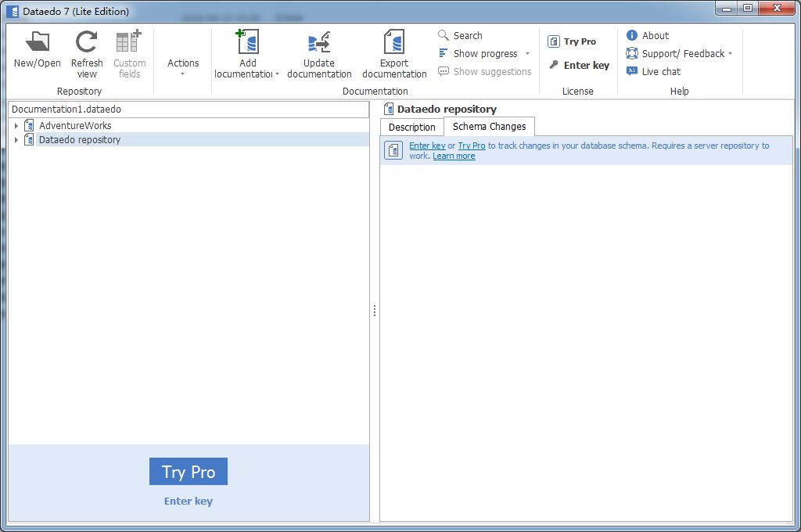Click Enter key below Try Pro button
This screenshot has width=801, height=532.
click(188, 501)
